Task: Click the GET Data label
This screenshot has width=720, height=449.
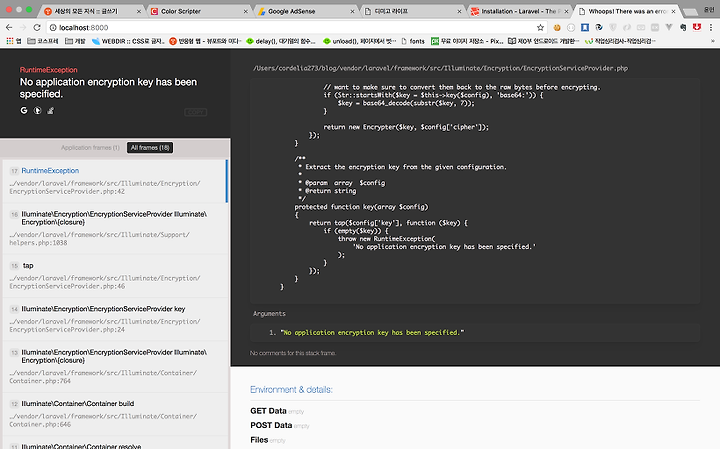Action: click(x=268, y=411)
